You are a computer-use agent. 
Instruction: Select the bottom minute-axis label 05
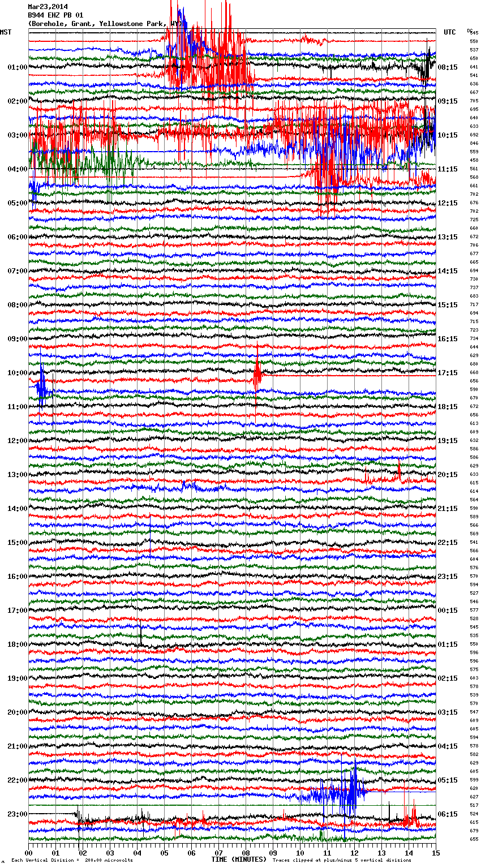(x=164, y=852)
